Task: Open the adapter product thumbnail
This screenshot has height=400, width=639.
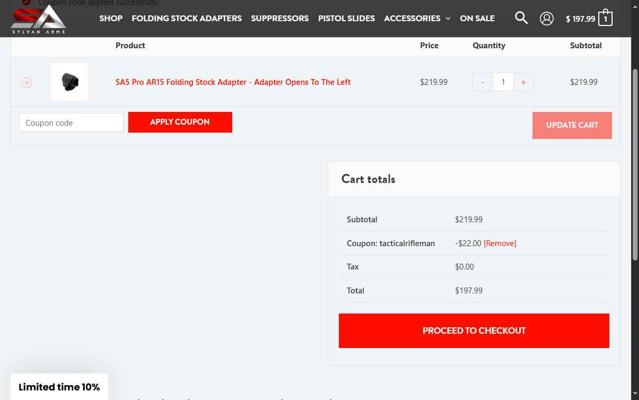Action: click(70, 82)
